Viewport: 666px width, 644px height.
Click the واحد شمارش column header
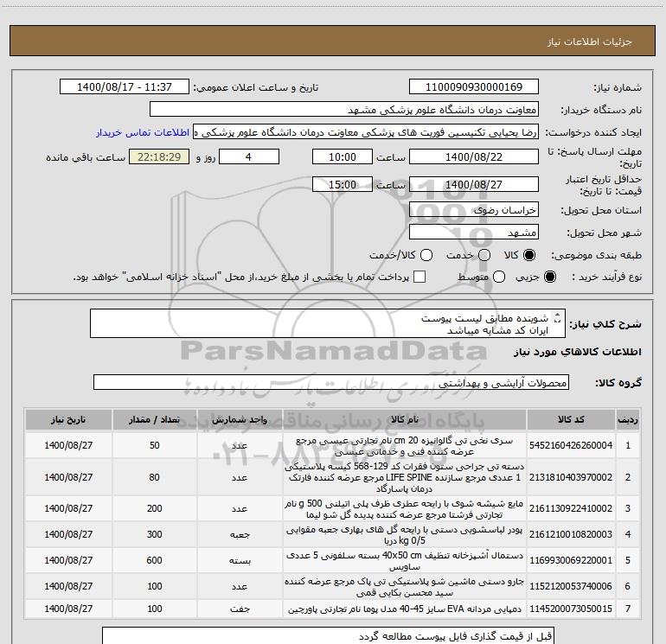coord(240,419)
